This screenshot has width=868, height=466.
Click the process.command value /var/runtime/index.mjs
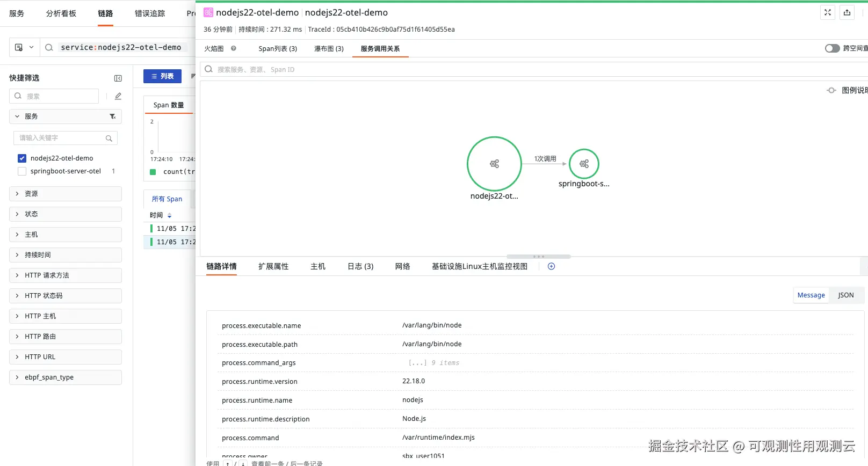(x=438, y=438)
